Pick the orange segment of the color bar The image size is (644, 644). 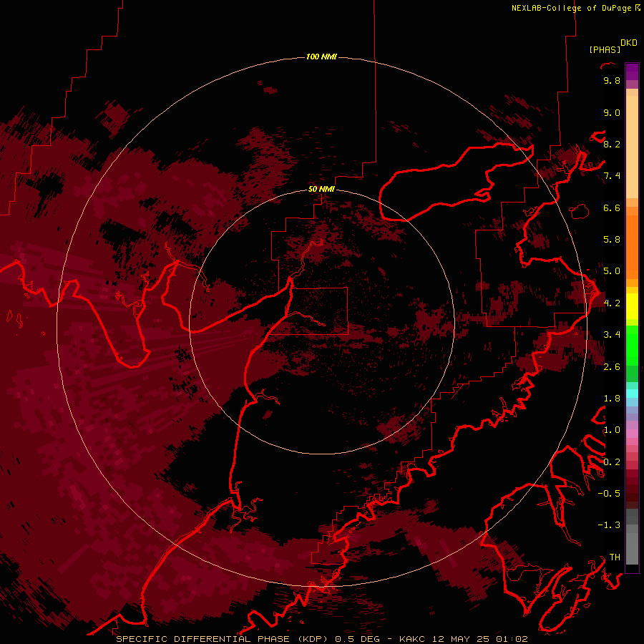(632, 246)
